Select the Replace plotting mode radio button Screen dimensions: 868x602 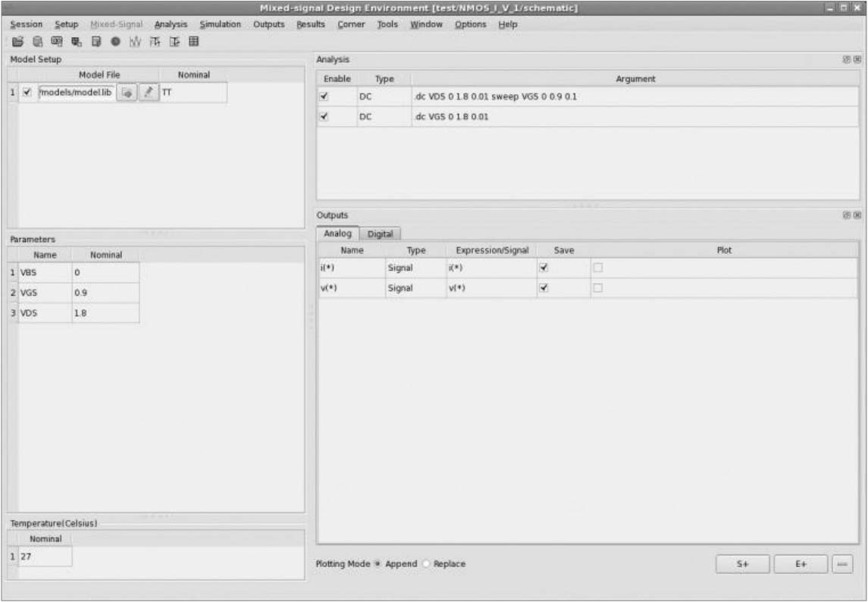coord(426,564)
